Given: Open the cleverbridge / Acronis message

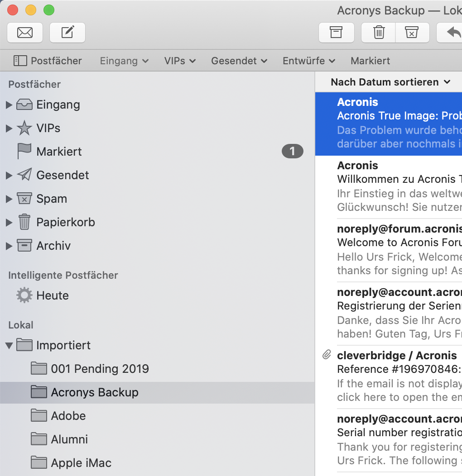Looking at the screenshot, I should click(x=389, y=377).
